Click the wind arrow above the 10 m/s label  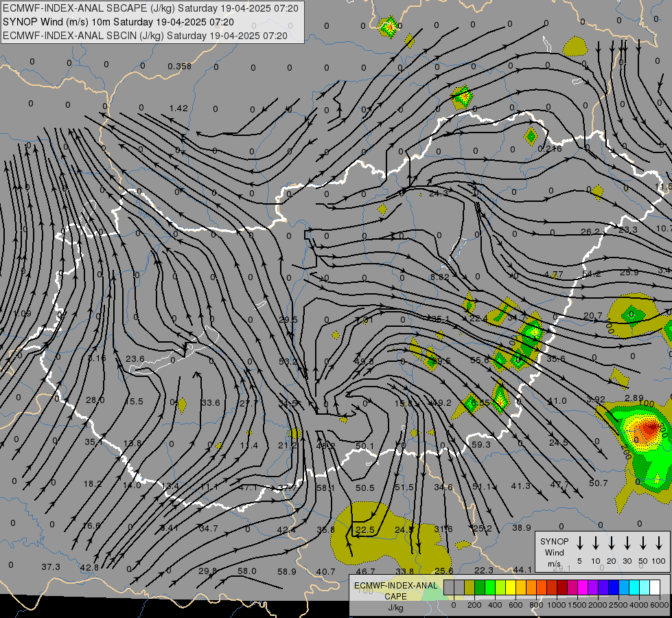pyautogui.click(x=596, y=543)
